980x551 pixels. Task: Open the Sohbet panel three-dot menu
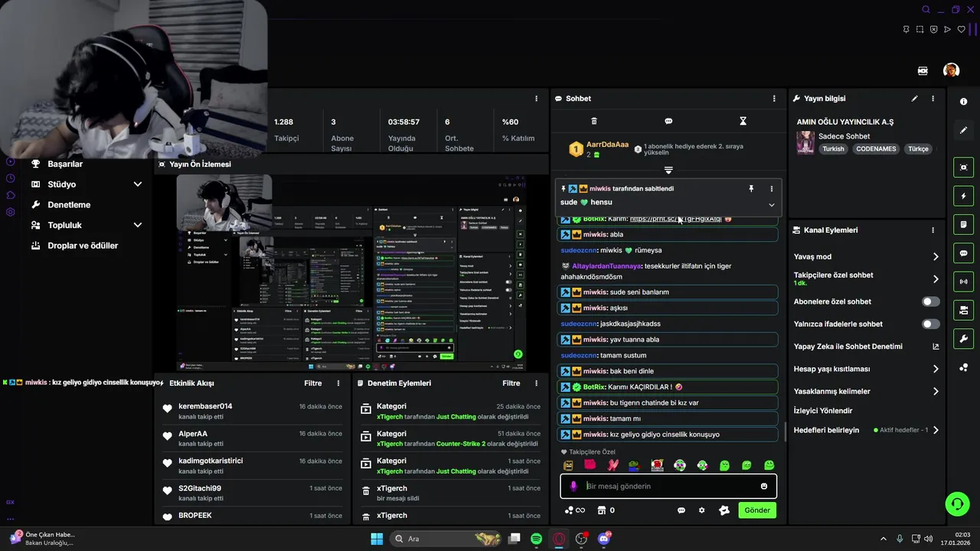tap(774, 99)
